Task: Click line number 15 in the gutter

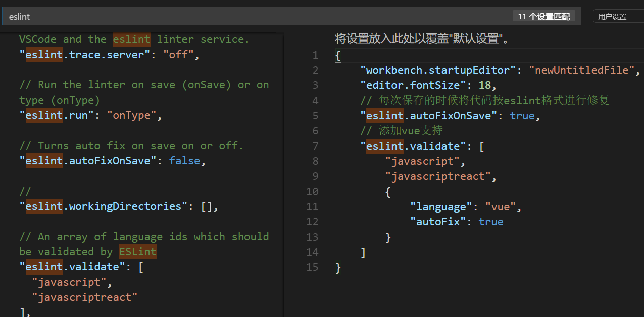Action: tap(312, 267)
